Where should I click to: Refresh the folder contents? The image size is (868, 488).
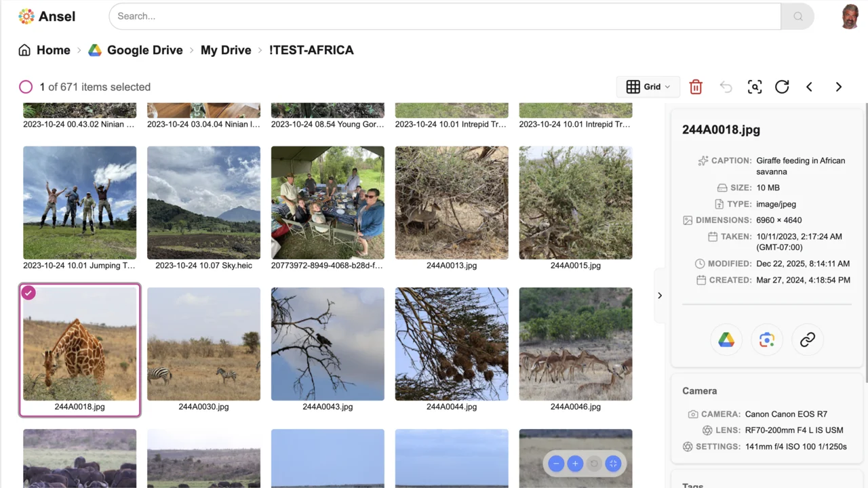pyautogui.click(x=782, y=87)
